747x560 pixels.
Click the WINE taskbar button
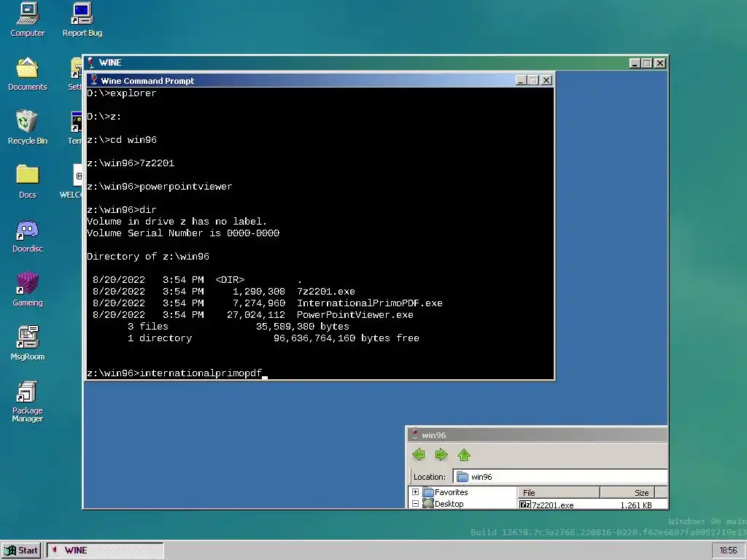pyautogui.click(x=105, y=551)
